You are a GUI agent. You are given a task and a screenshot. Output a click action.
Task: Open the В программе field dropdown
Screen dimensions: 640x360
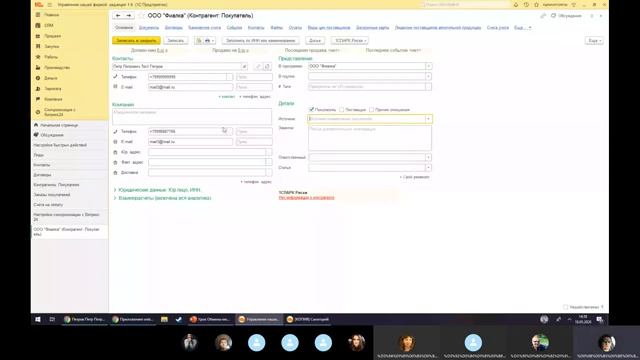(x=429, y=66)
